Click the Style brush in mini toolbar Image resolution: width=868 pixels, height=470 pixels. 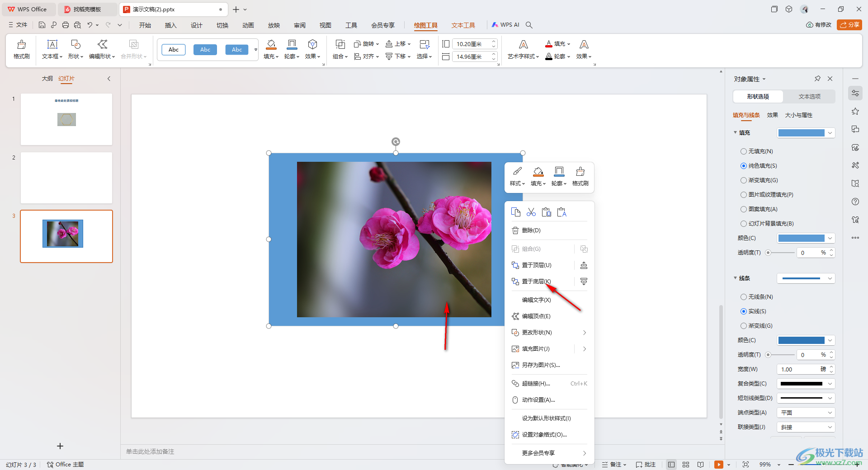(x=517, y=176)
